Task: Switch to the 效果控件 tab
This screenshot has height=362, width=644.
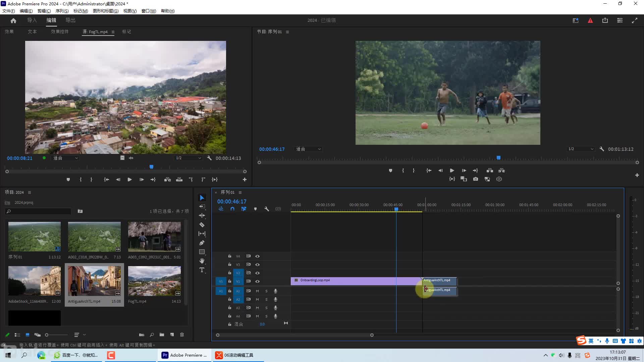Action: [60, 32]
